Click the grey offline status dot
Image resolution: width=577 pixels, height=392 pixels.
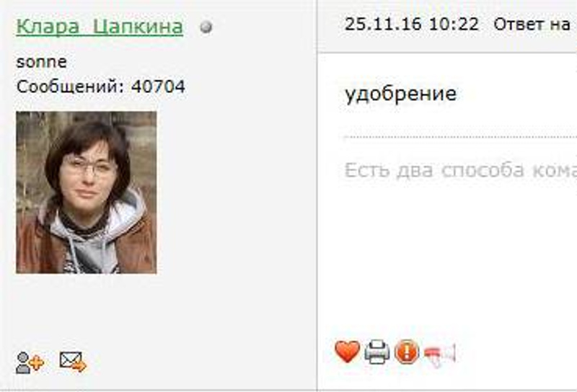tap(206, 27)
